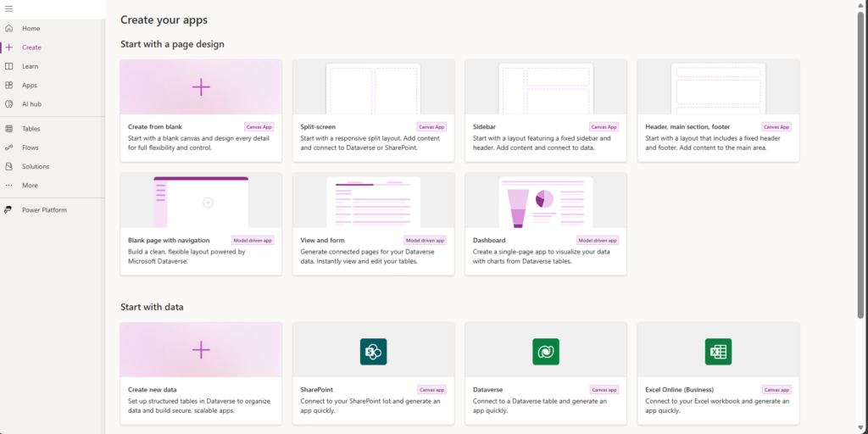
Task: Open the Apps navigation item
Action: [x=30, y=85]
